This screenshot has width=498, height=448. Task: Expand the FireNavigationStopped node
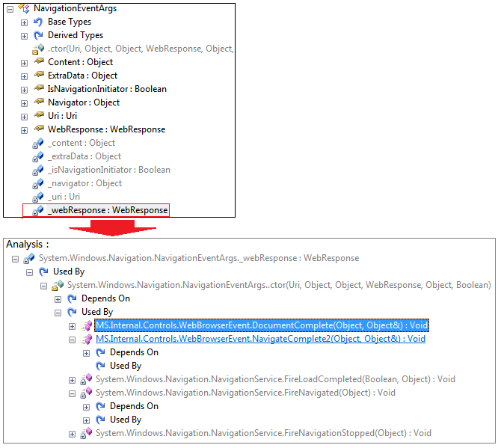coord(72,433)
